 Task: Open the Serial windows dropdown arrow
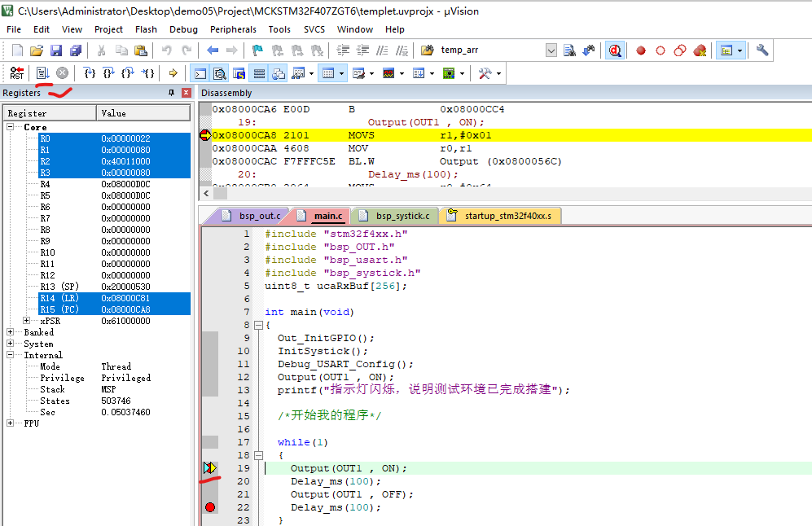point(371,73)
